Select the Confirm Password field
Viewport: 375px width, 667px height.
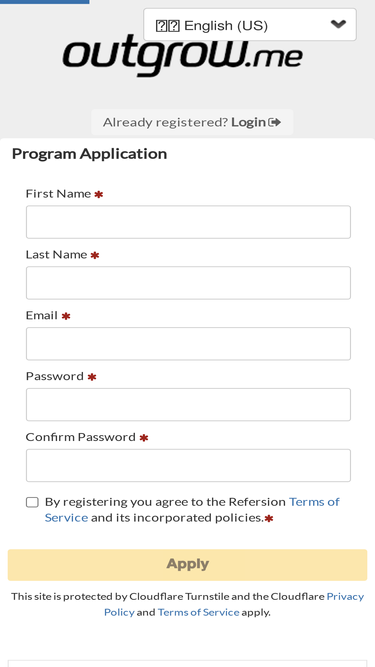[188, 465]
